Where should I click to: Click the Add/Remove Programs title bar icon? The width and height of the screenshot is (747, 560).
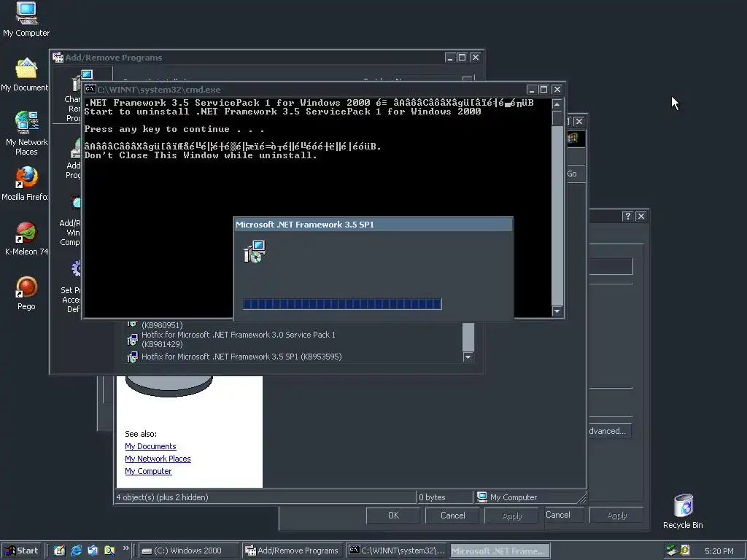tap(58, 57)
